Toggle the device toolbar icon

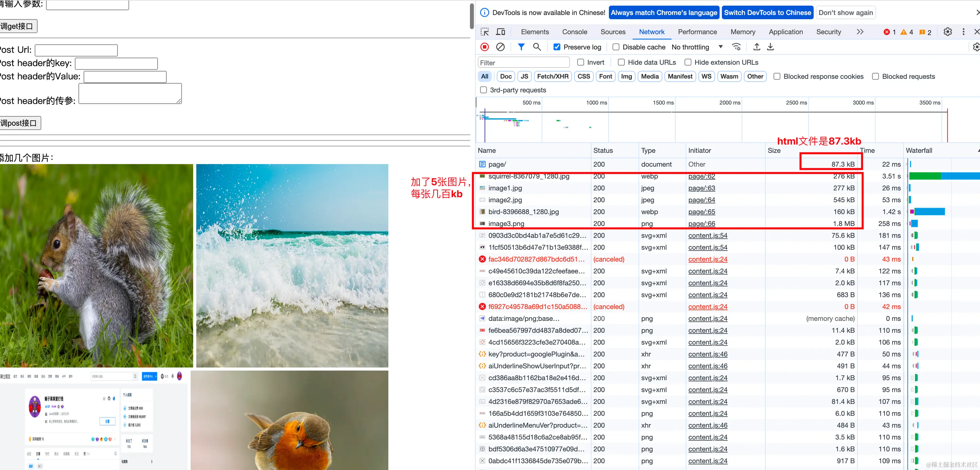point(501,32)
